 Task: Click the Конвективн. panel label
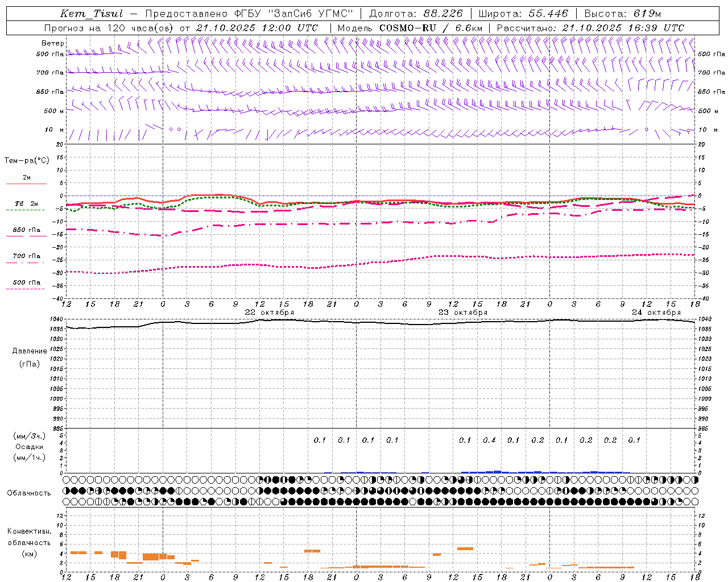click(x=29, y=531)
